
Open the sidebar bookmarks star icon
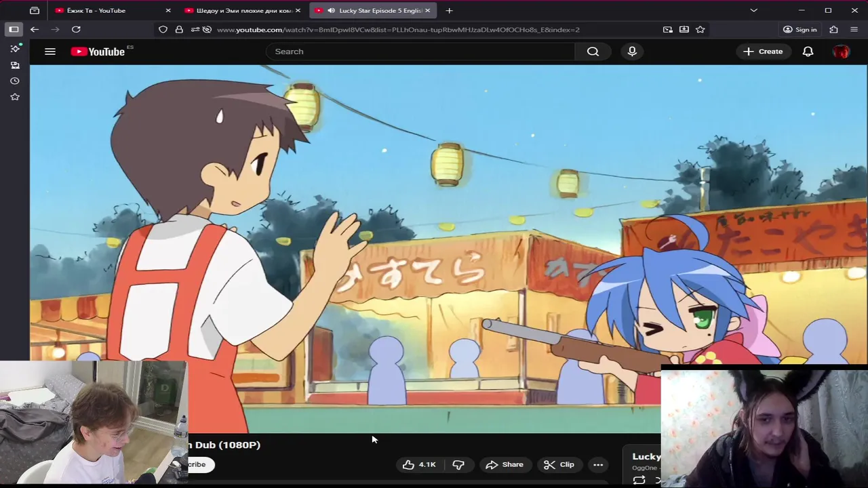click(x=15, y=97)
